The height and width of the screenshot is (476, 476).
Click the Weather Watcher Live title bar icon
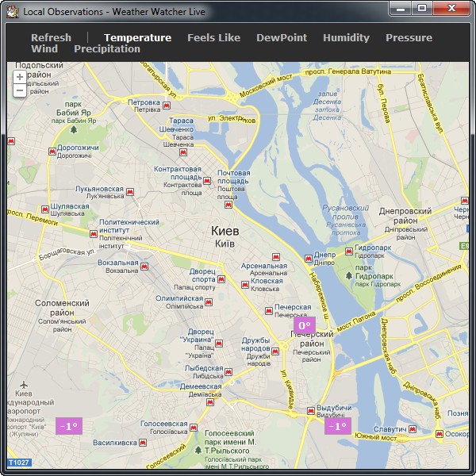(13, 11)
